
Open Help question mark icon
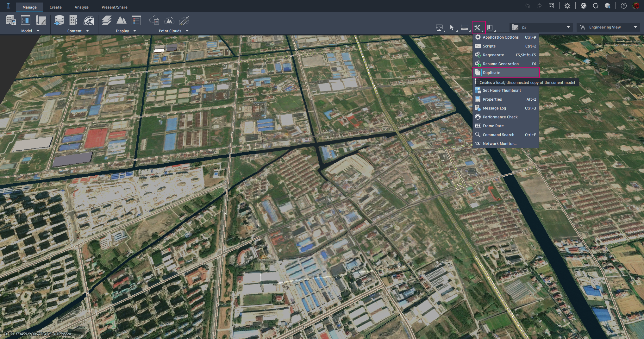click(624, 6)
